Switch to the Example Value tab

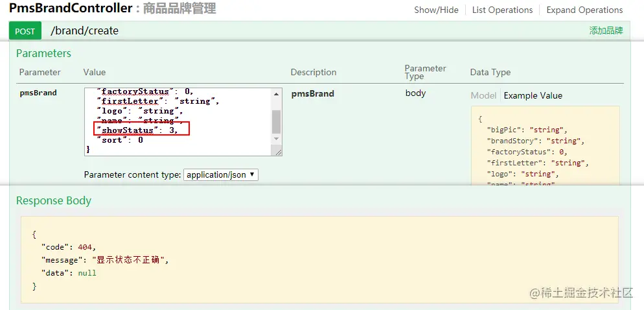pyautogui.click(x=533, y=95)
